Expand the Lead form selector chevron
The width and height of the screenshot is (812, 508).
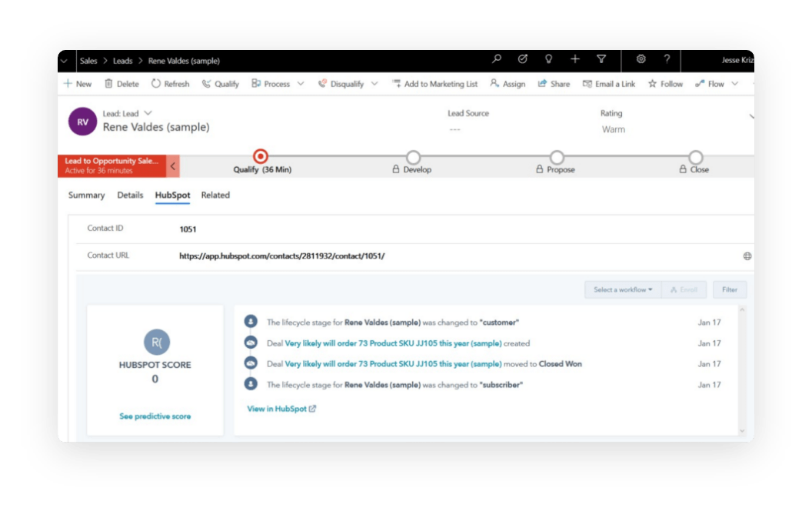(148, 113)
